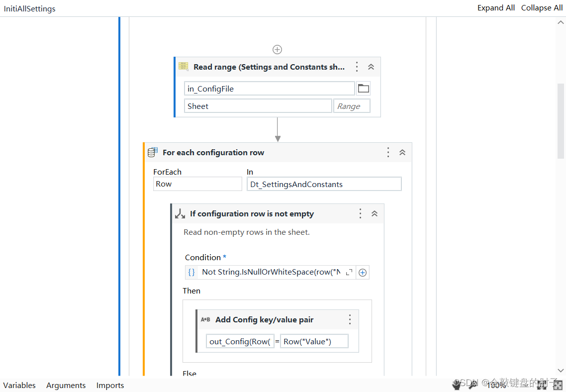The image size is (566, 392).
Task: Click Expand All
Action: coord(496,7)
